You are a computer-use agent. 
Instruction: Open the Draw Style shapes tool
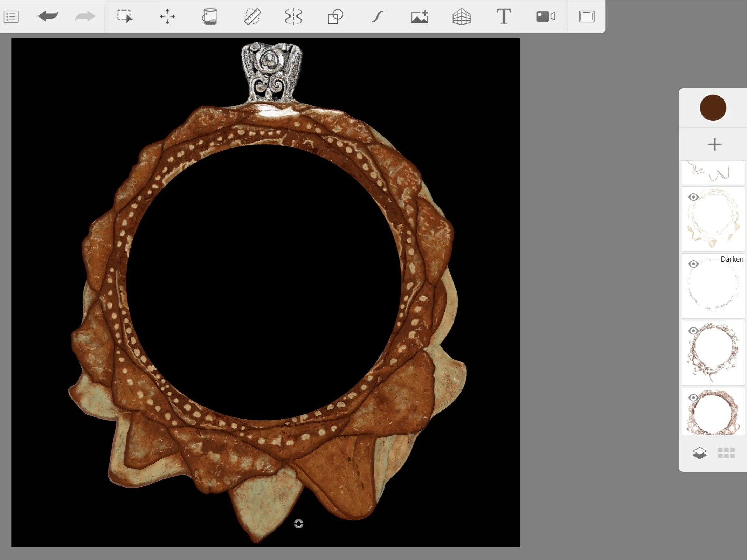click(335, 16)
